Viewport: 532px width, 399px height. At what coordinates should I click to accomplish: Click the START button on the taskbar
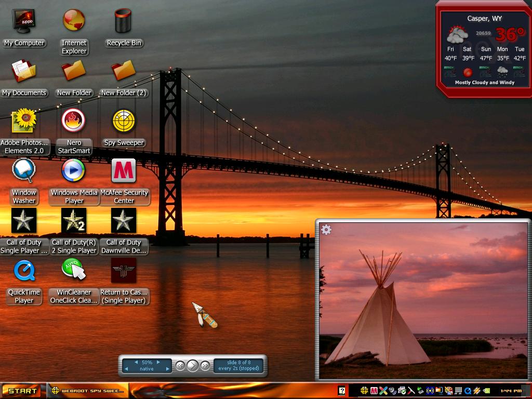click(x=21, y=391)
